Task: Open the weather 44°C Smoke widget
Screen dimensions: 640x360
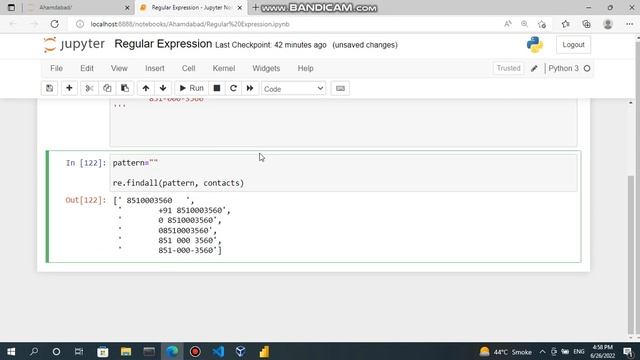Action: pos(506,351)
